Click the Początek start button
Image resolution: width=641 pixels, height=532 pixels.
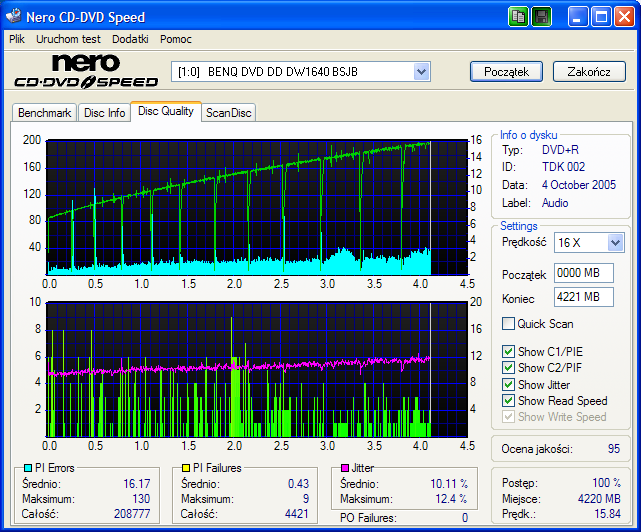coord(507,72)
